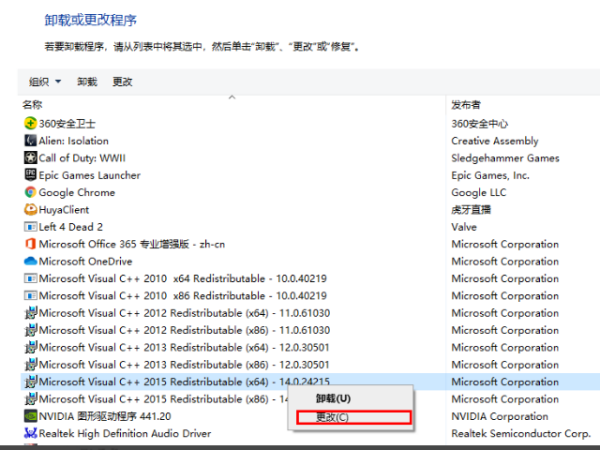Click the NVIDIA 图形驱动程序 icon
This screenshot has height=450, width=600.
pos(30,416)
